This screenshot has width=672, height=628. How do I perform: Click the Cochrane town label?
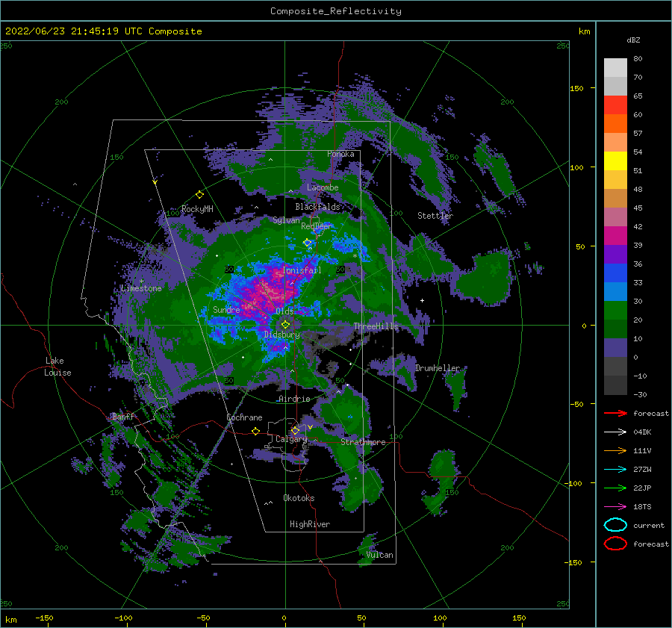click(x=244, y=417)
